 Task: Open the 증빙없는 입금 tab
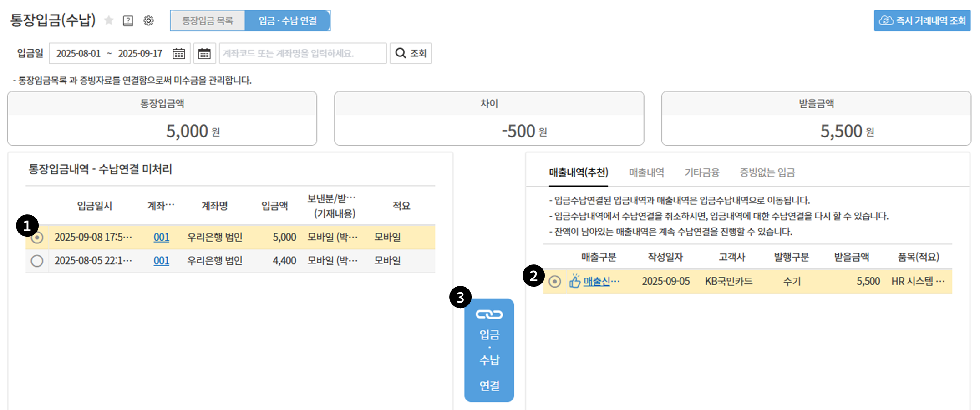(x=767, y=172)
